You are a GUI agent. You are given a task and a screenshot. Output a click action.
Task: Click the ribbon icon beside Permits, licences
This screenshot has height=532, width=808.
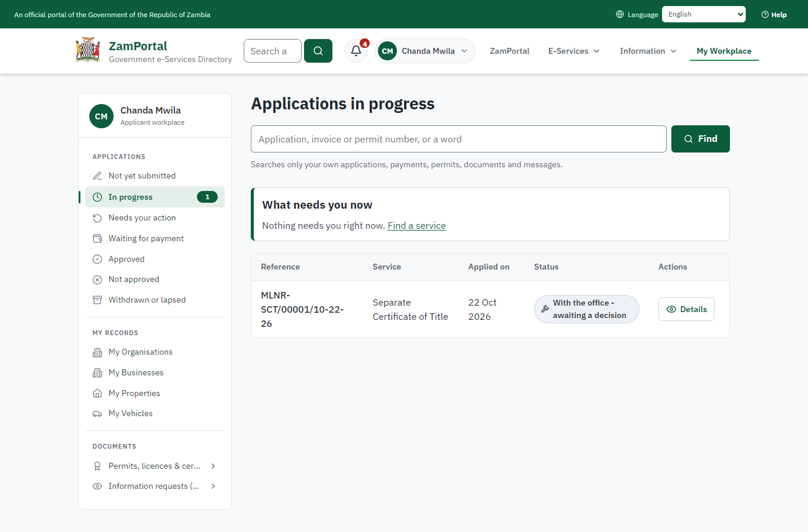(x=98, y=466)
